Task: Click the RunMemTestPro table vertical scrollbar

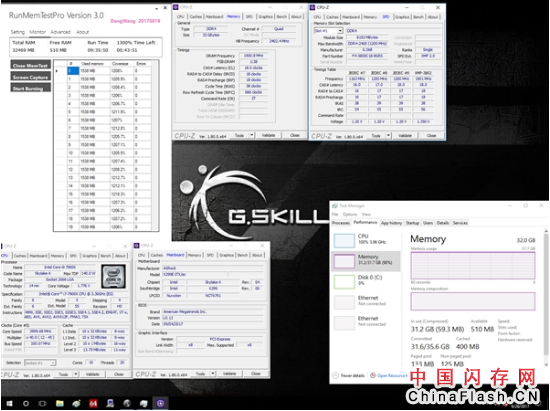Action: pos(156,146)
